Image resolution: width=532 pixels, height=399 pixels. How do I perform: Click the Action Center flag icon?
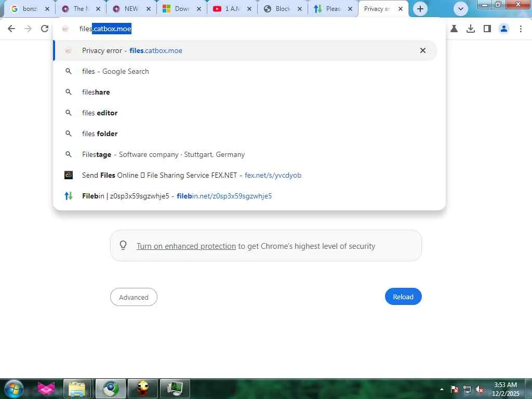tap(455, 390)
